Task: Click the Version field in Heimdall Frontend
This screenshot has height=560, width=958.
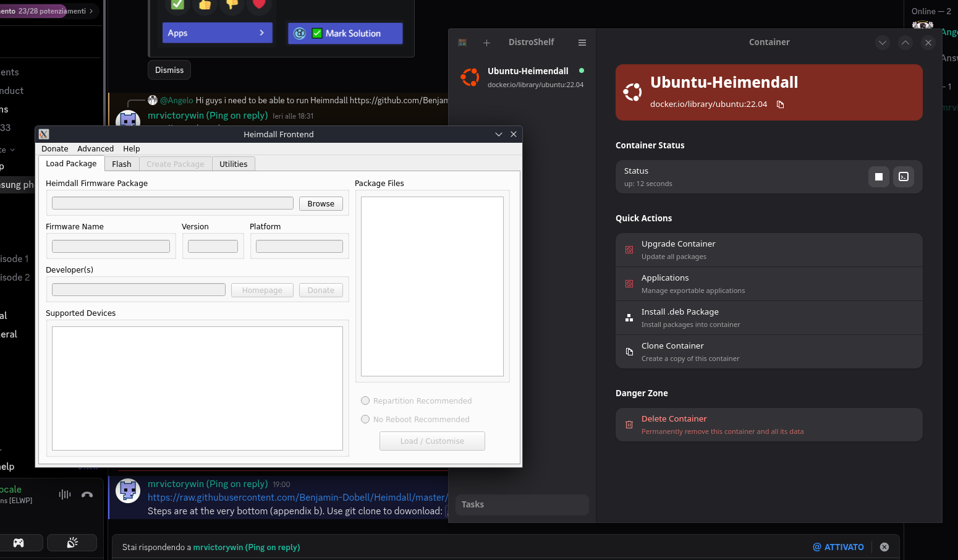Action: [x=213, y=247]
